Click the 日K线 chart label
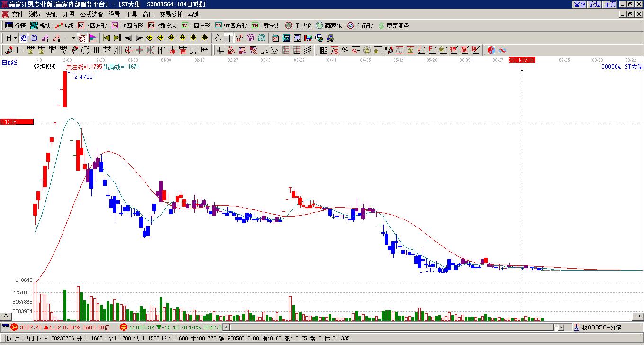The height and width of the screenshot is (345, 644). (x=9, y=63)
